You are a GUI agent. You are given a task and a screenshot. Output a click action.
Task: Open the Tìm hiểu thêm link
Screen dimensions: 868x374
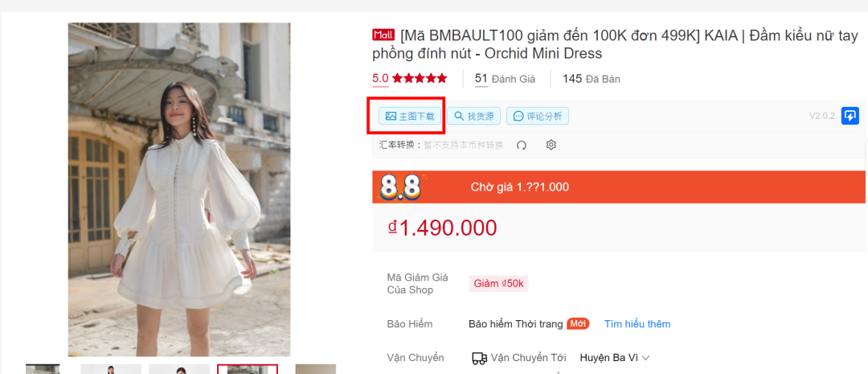pyautogui.click(x=637, y=324)
